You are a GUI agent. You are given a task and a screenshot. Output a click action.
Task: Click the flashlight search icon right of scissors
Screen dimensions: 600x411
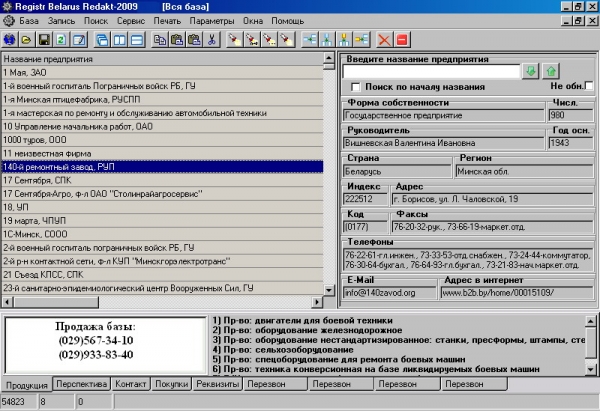coord(235,40)
